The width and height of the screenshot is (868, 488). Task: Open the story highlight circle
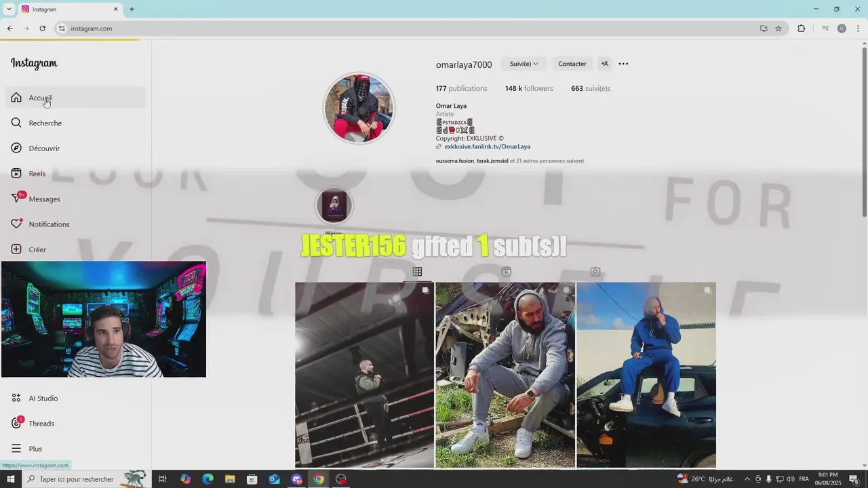click(334, 206)
